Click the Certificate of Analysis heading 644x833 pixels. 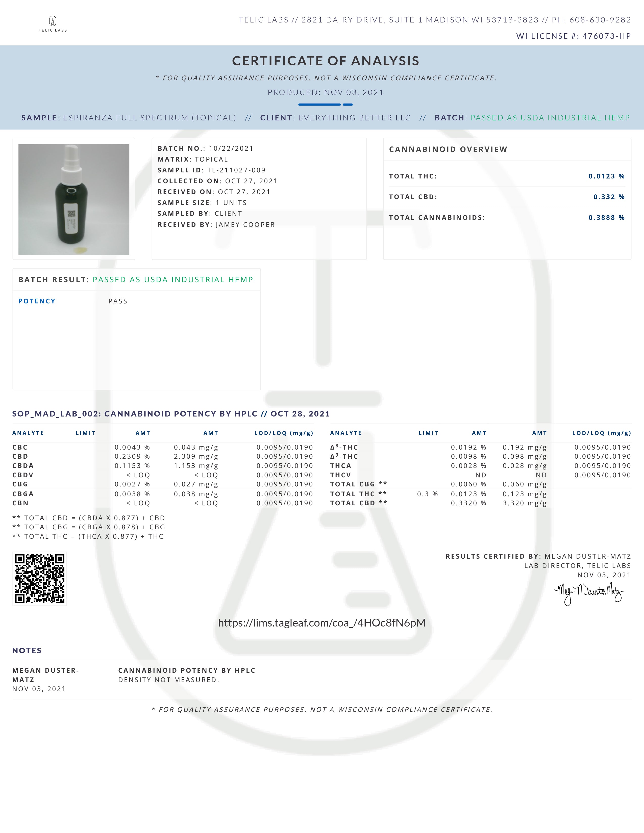pyautogui.click(x=326, y=61)
